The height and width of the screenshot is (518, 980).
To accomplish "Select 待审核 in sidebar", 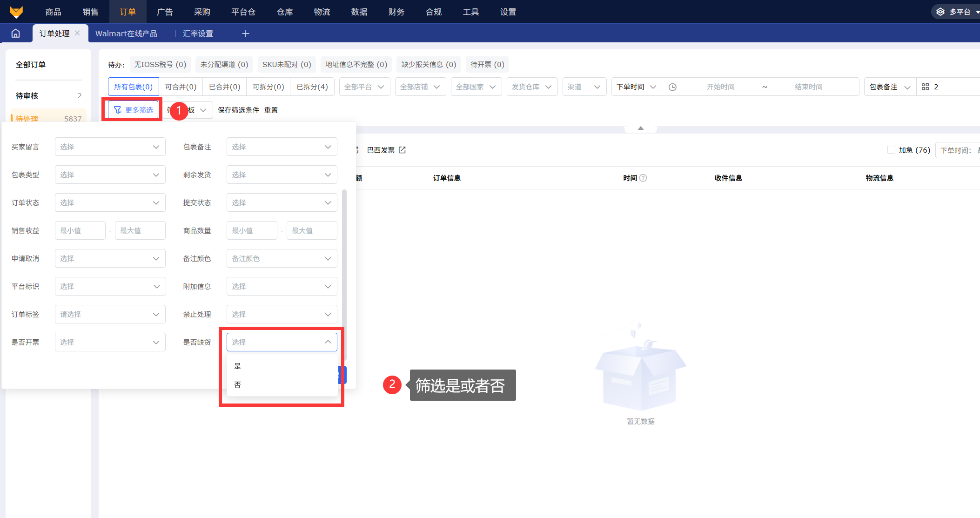I will pos(48,95).
